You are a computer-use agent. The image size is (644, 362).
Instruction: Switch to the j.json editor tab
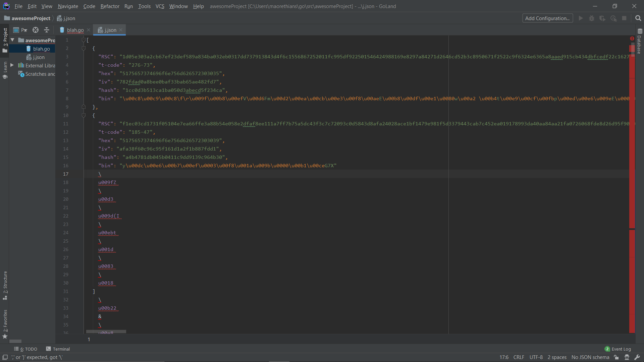tap(107, 30)
